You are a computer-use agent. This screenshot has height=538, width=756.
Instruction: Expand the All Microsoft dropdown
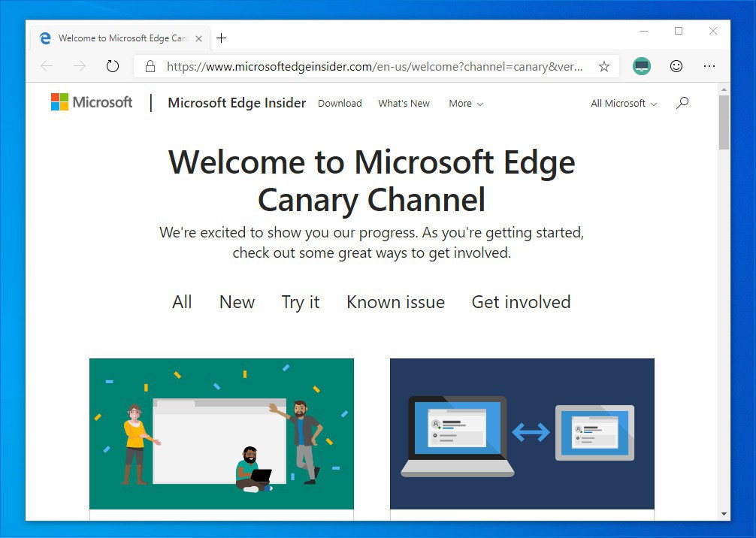click(624, 104)
